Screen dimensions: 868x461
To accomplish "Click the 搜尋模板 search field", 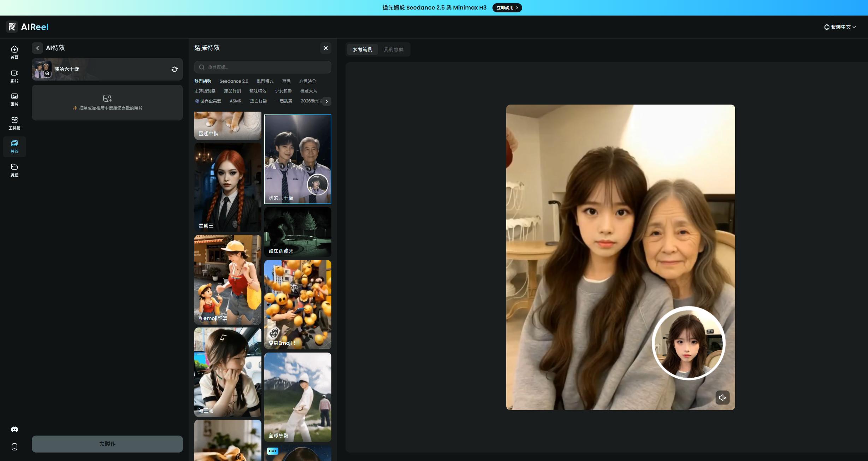I will 263,67.
